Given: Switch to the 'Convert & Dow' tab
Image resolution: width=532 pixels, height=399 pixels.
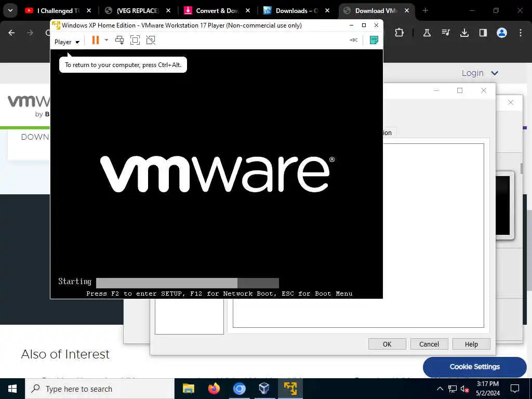Looking at the screenshot, I should point(217,11).
